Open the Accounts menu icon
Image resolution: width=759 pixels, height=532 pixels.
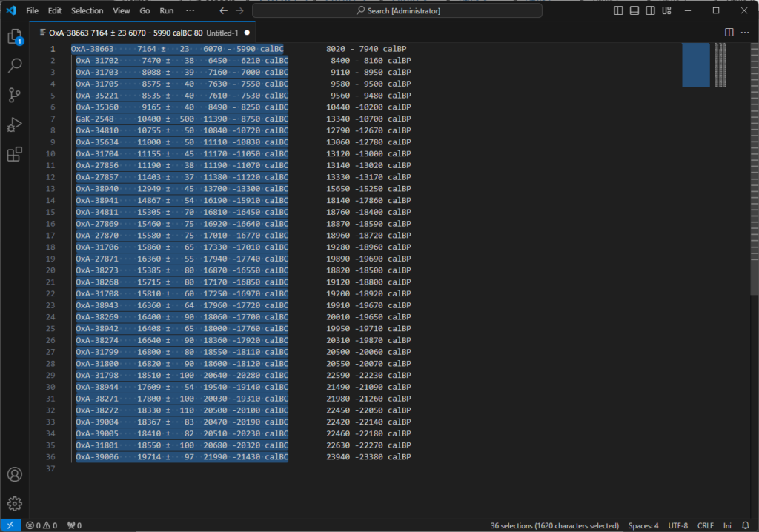(15, 474)
